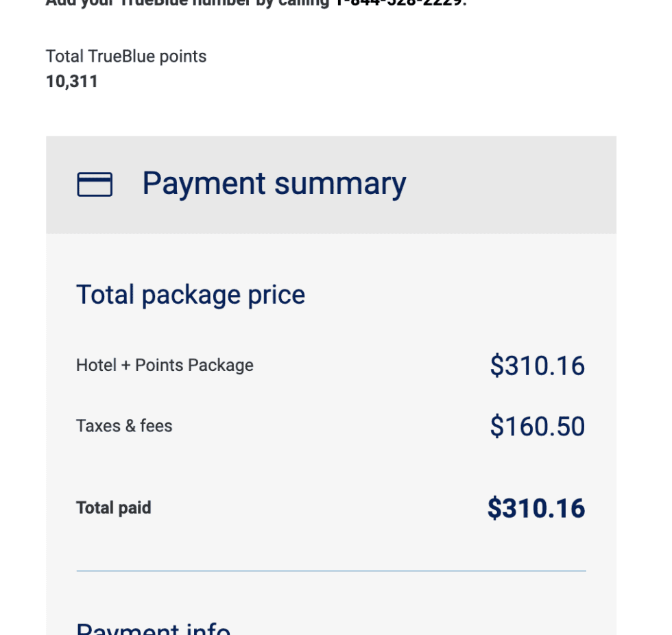Click the Hotel + Points Package $310.16 amount

(x=537, y=366)
